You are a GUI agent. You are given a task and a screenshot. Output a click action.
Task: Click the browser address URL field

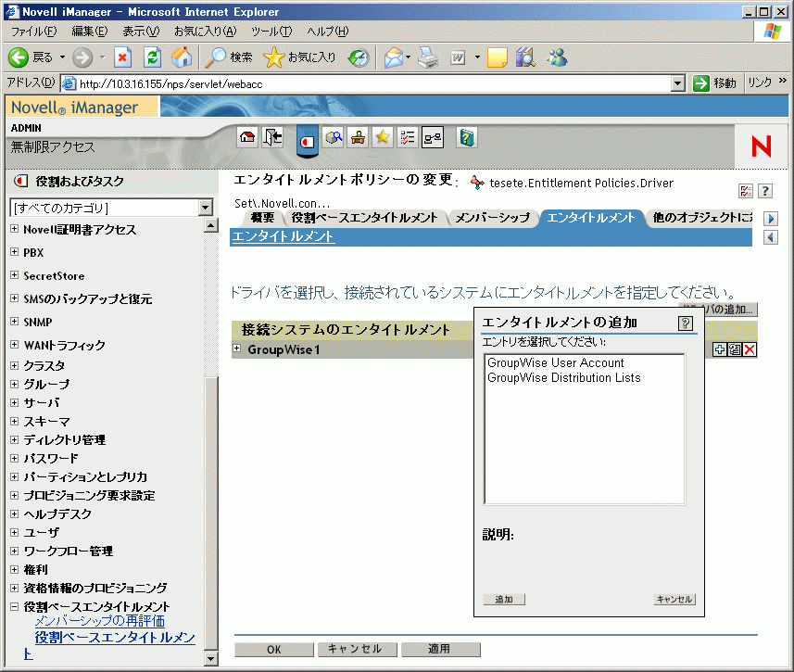point(371,83)
